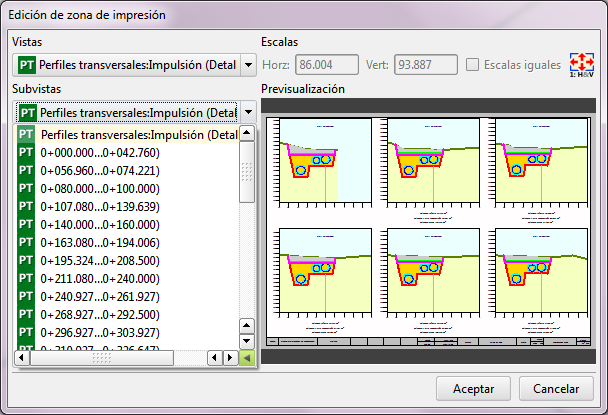This screenshot has height=415, width=608.
Task: Click PT icon beside 0+140.000...0+160.000
Action: (x=27, y=224)
